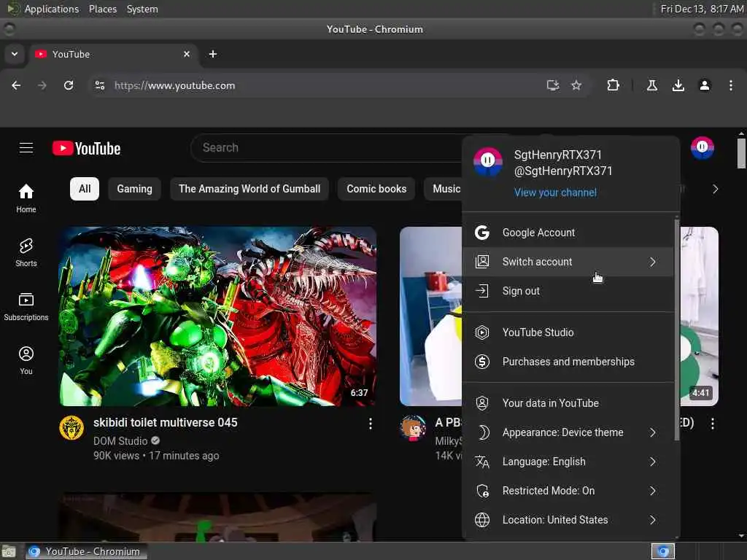This screenshot has height=560, width=747.
Task: Open the browser Downloads icon
Action: click(678, 85)
